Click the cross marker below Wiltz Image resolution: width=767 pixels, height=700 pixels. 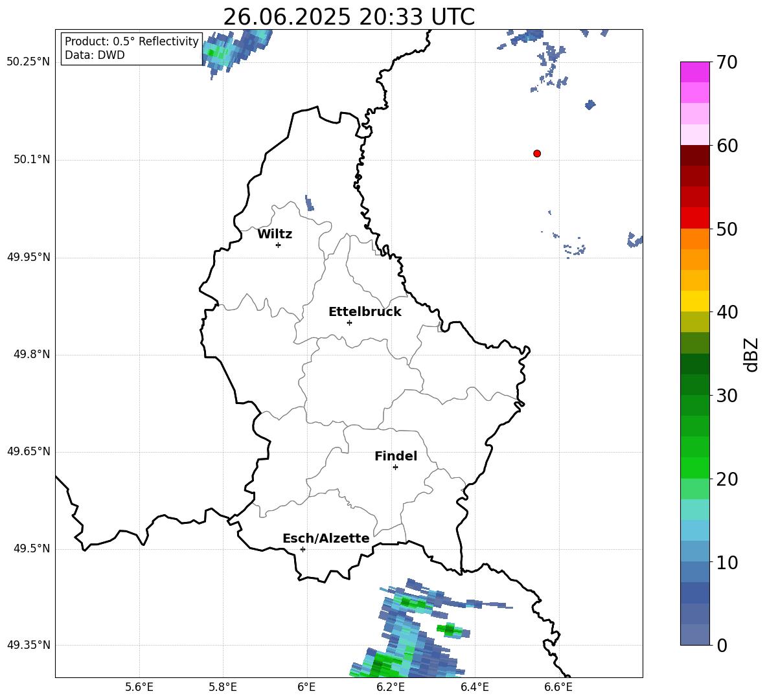click(x=279, y=245)
